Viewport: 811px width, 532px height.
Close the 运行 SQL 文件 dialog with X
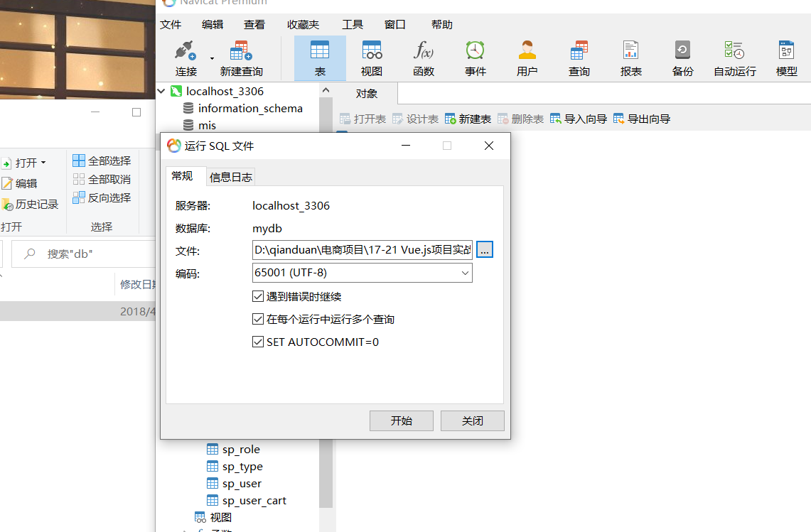pyautogui.click(x=489, y=146)
